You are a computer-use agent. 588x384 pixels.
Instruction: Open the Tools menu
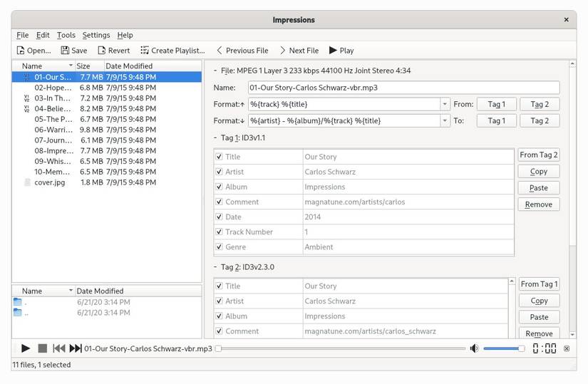tap(66, 35)
